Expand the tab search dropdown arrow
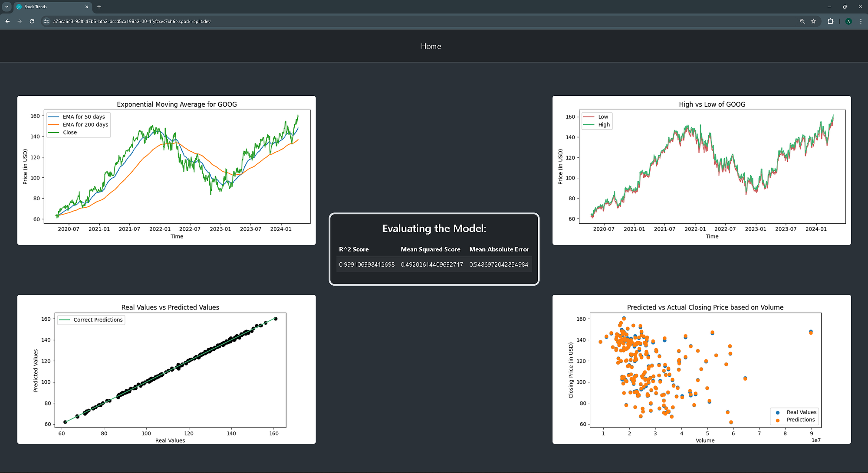868x473 pixels. click(x=7, y=7)
